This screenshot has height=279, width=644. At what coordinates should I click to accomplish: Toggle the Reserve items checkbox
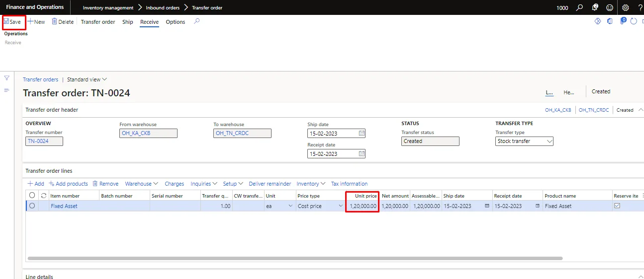point(617,206)
